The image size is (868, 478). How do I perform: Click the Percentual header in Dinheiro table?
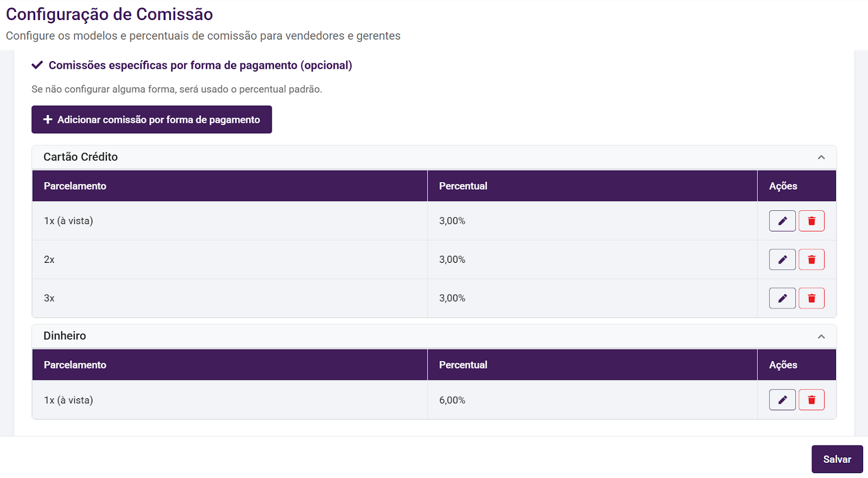click(463, 365)
